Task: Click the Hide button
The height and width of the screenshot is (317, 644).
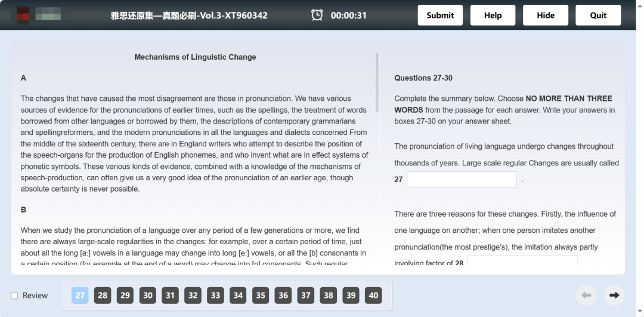Action: coord(546,15)
